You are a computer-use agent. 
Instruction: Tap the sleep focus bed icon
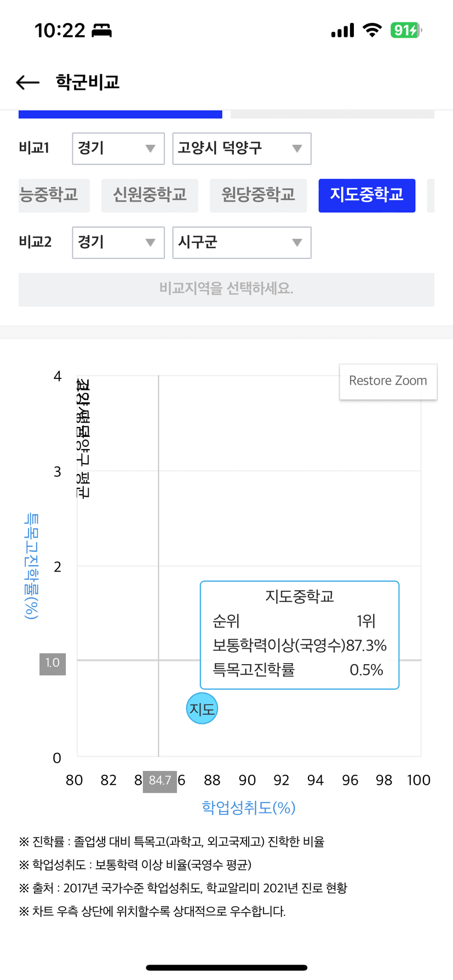pos(101,31)
